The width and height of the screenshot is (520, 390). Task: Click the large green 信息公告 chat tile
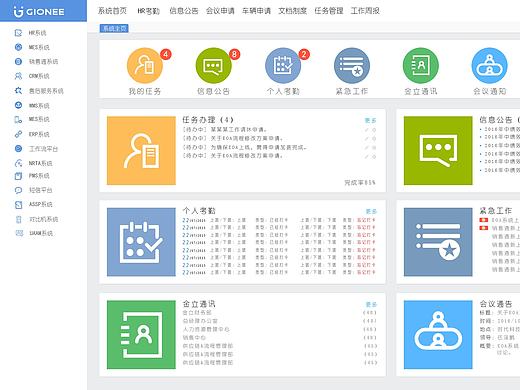(x=438, y=150)
